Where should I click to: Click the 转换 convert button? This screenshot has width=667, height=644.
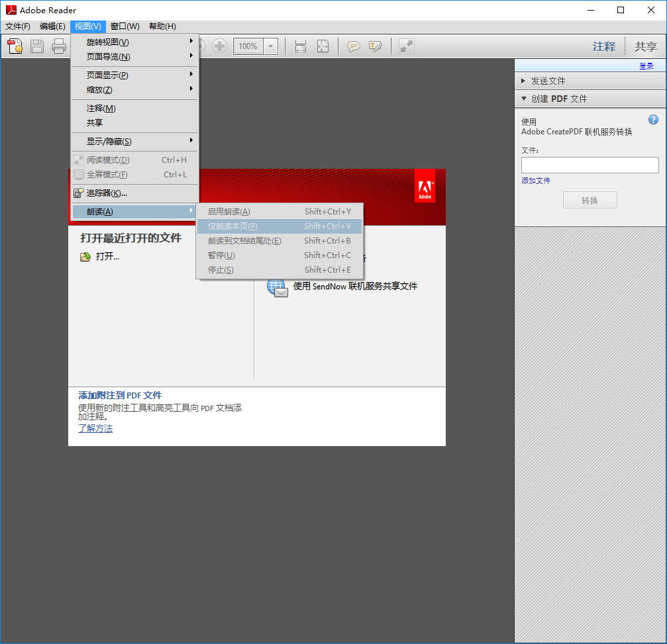click(590, 200)
